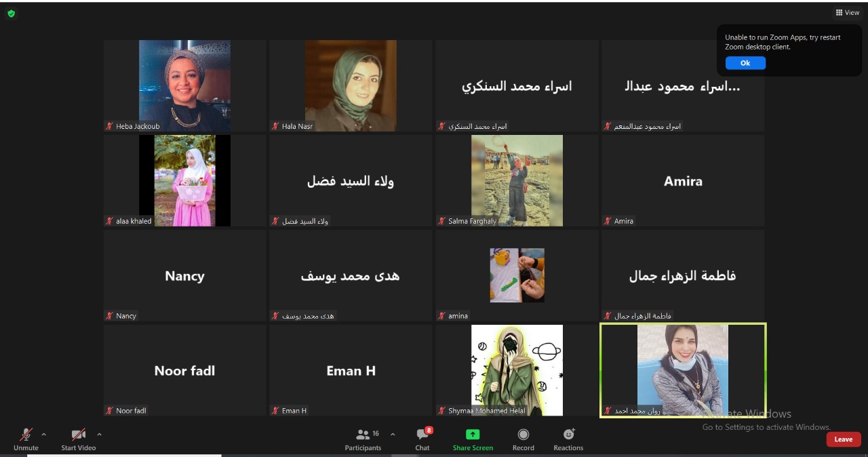Click the muted mic icon beside ولاء السيد فضل label
The height and width of the screenshot is (457, 868).
point(275,221)
